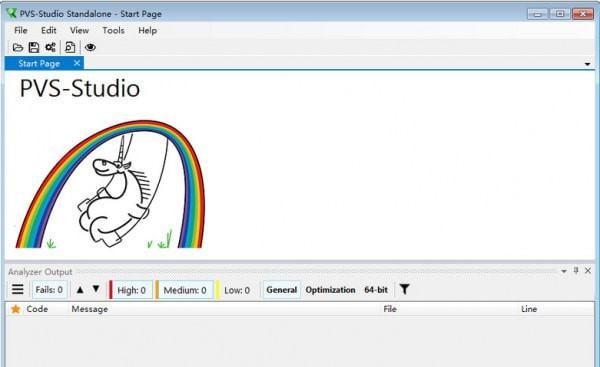
Task: Click the funnel filter icon
Action: coord(404,289)
